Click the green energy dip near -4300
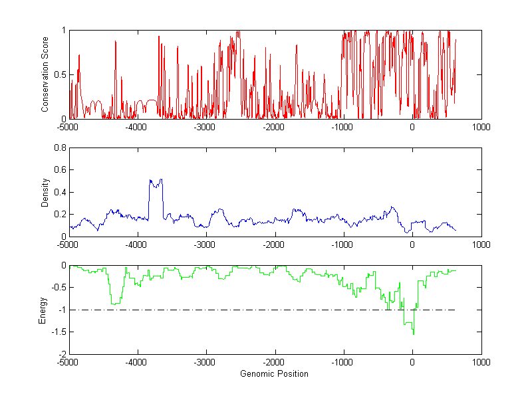532x398 pixels. tap(116, 302)
